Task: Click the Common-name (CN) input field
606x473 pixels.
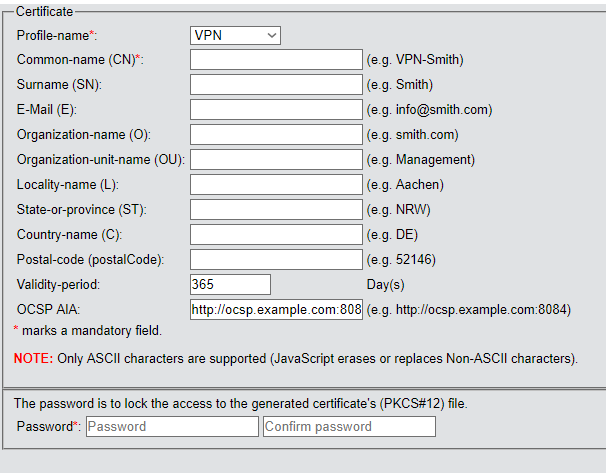Action: [276, 60]
